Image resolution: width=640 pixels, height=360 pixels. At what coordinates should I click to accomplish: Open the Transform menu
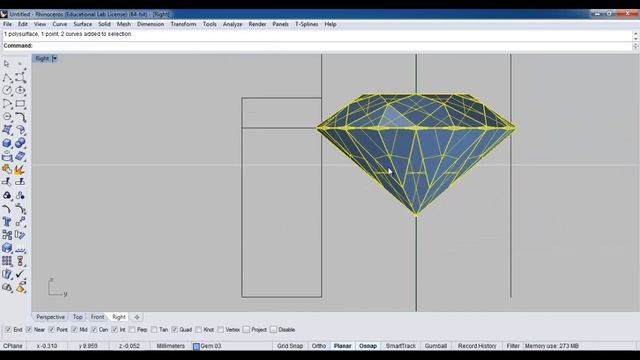coord(183,24)
